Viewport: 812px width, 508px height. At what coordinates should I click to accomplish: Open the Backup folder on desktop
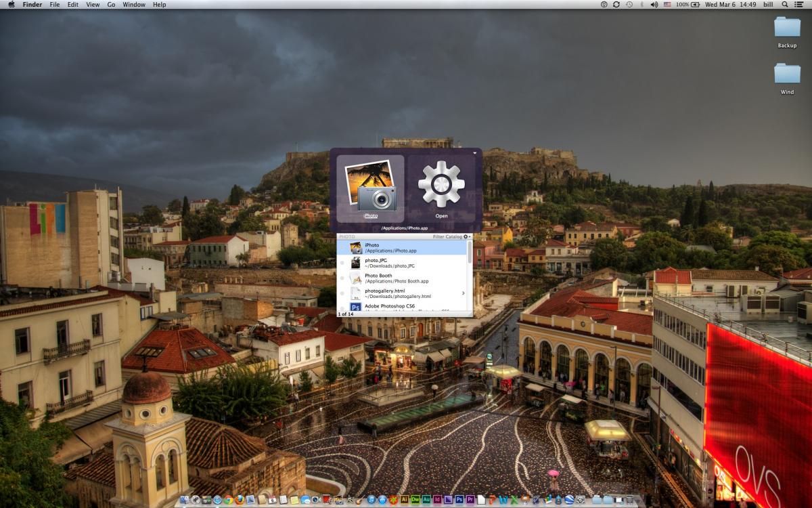tap(787, 33)
